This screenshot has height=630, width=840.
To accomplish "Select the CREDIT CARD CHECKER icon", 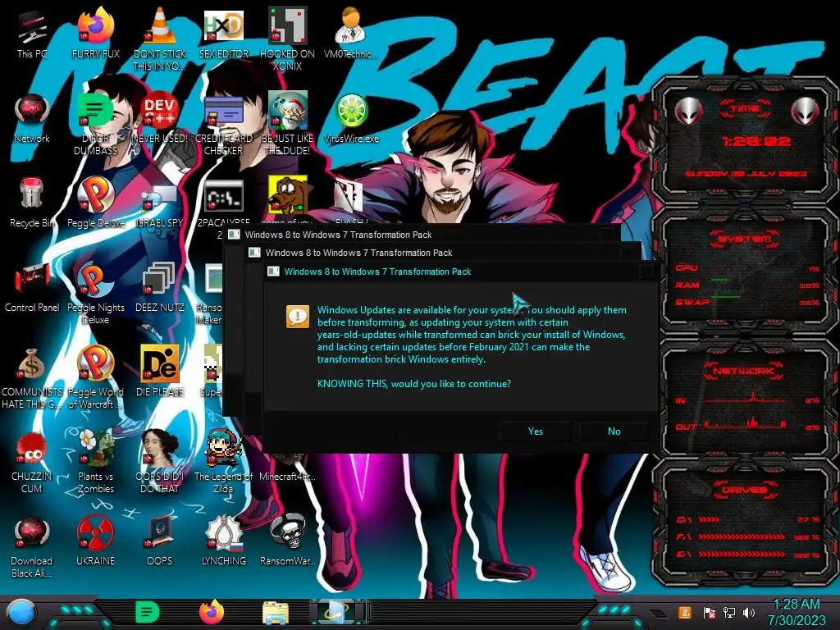I will [224, 123].
